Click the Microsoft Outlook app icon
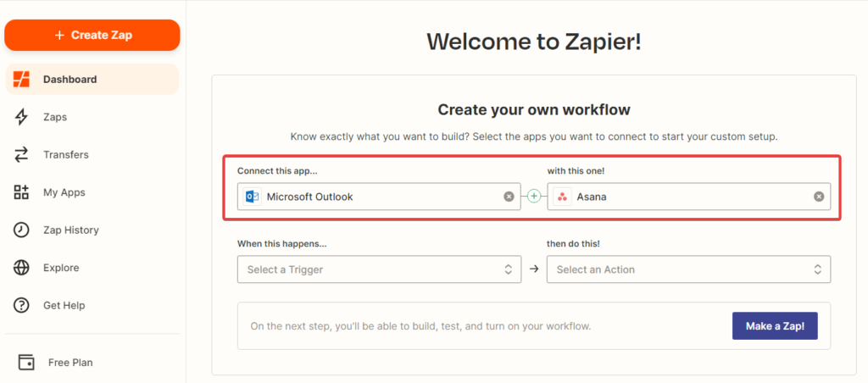 point(252,197)
